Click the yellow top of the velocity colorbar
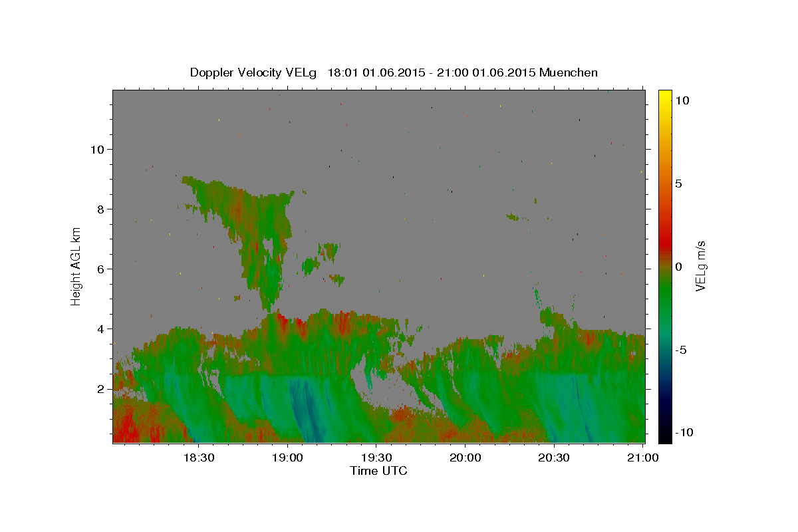The width and height of the screenshot is (798, 532). pos(664,96)
